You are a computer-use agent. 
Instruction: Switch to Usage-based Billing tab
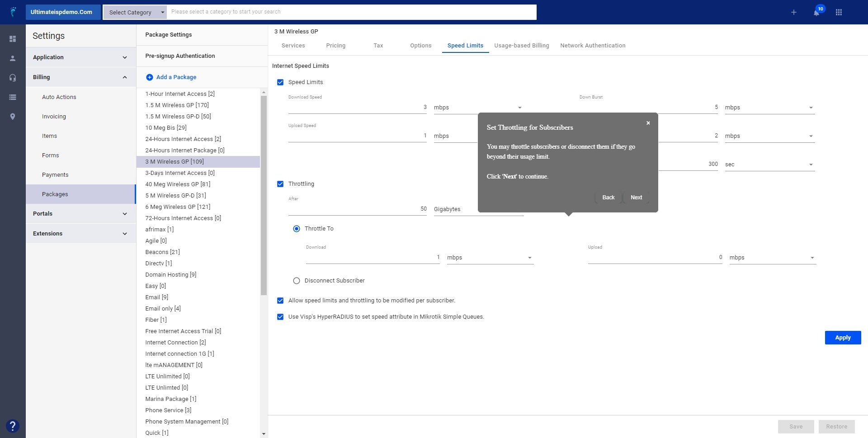point(521,46)
